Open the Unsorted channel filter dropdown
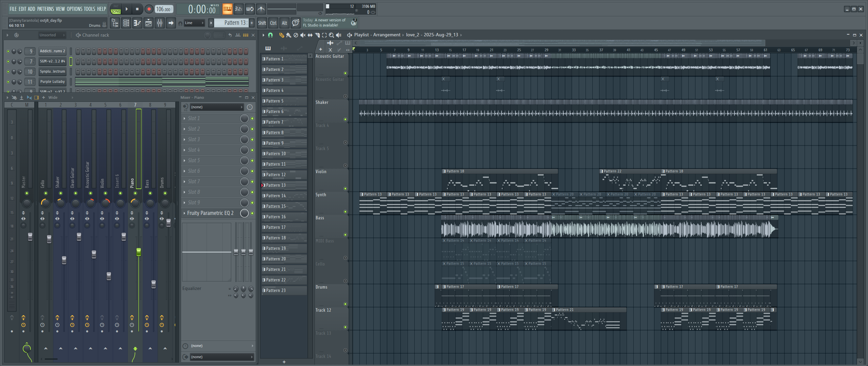The height and width of the screenshot is (366, 868). click(x=52, y=35)
